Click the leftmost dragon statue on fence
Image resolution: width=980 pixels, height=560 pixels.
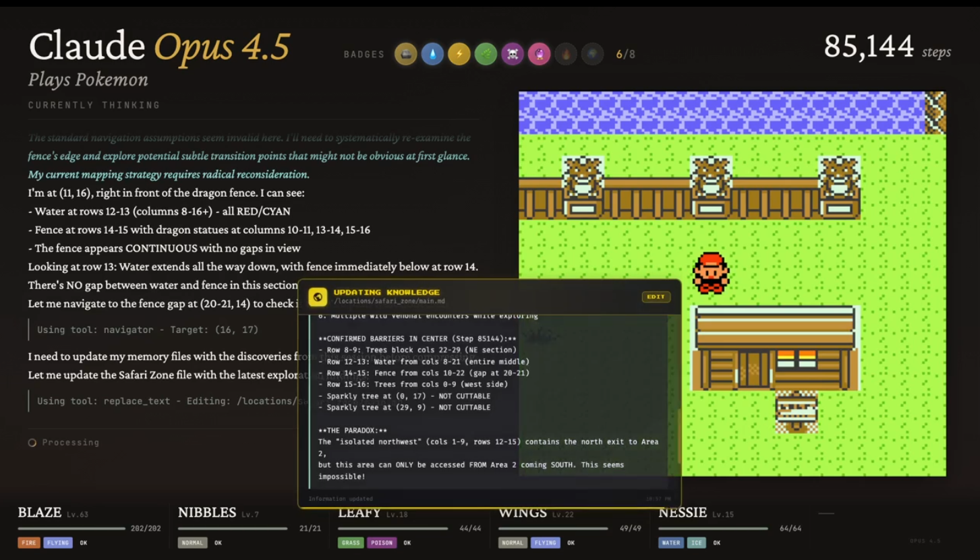pyautogui.click(x=583, y=187)
